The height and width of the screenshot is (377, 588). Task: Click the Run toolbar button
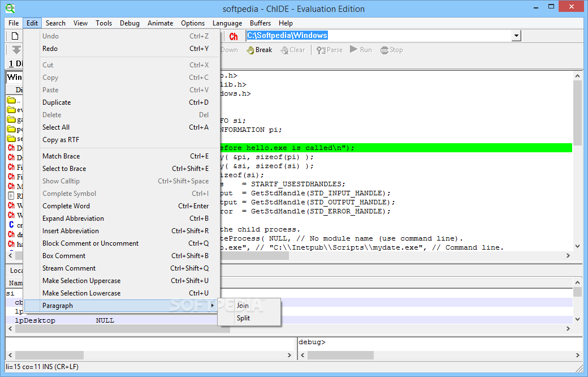click(361, 50)
